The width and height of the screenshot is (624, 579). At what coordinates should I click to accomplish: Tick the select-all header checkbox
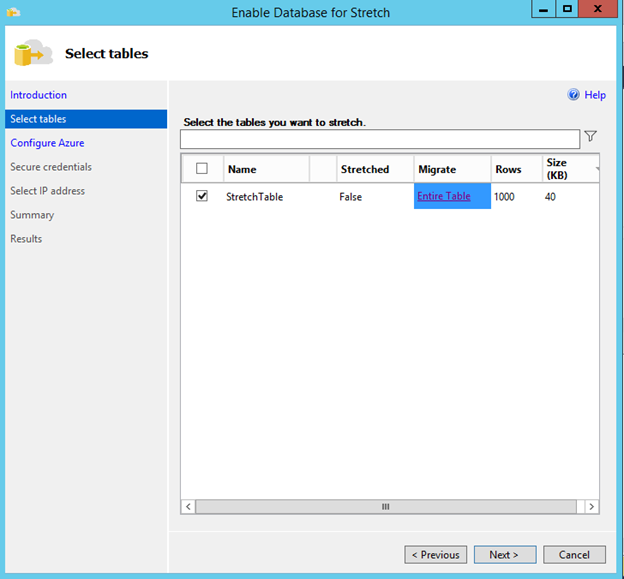click(x=202, y=168)
